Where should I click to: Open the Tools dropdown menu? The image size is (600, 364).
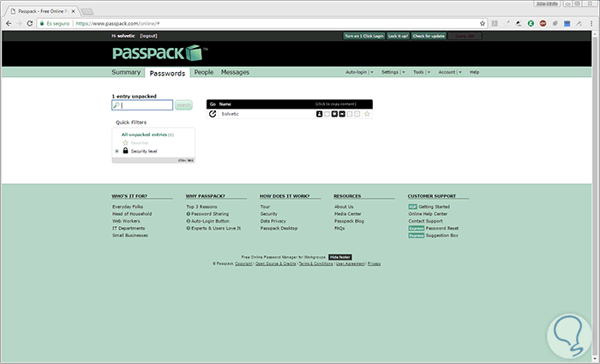click(422, 72)
